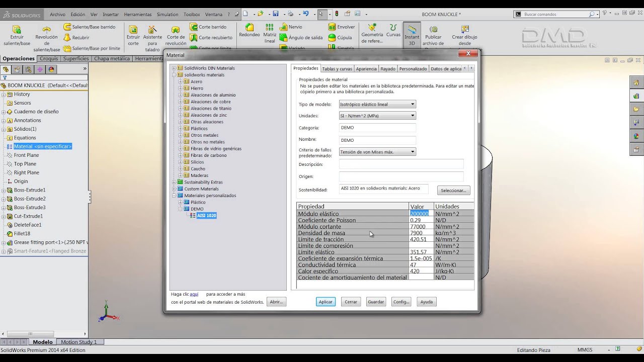The image size is (644, 362).
Task: Click the Aplicar button
Action: [326, 302]
